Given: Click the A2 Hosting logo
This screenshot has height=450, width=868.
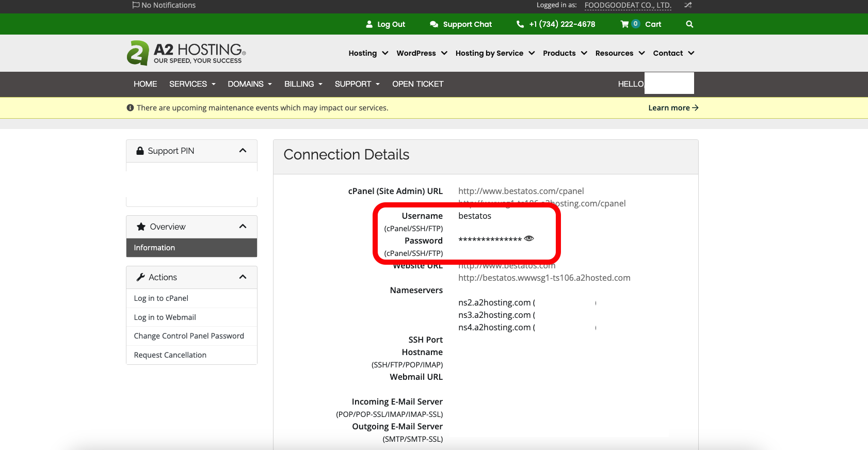Looking at the screenshot, I should point(186,53).
